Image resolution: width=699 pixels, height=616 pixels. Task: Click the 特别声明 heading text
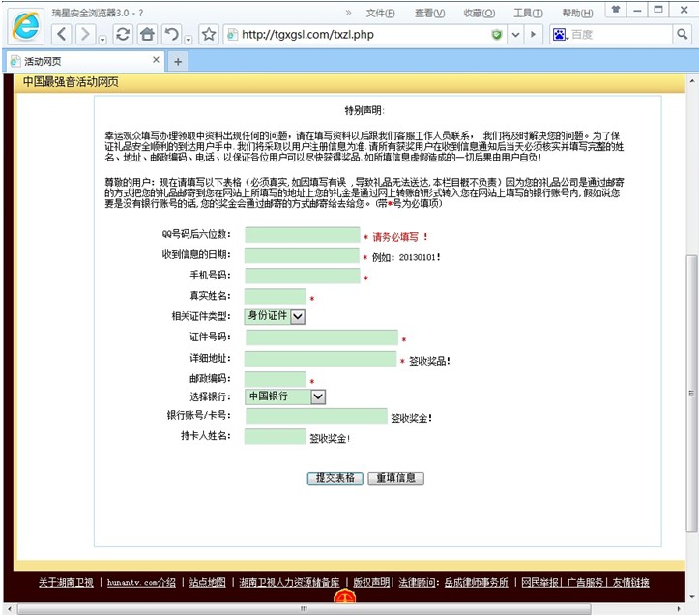pyautogui.click(x=364, y=110)
